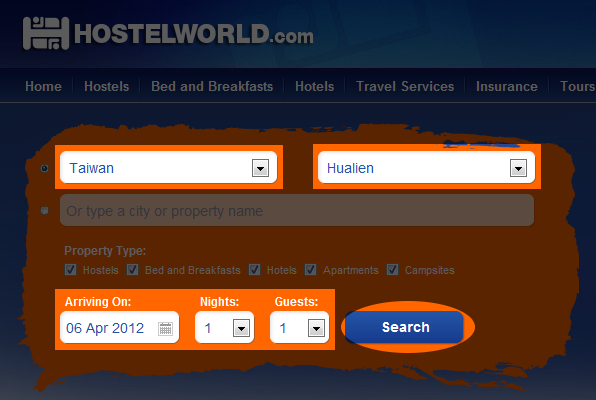
Task: Open Bed and Breakfasts navigation item
Action: pyautogui.click(x=212, y=86)
